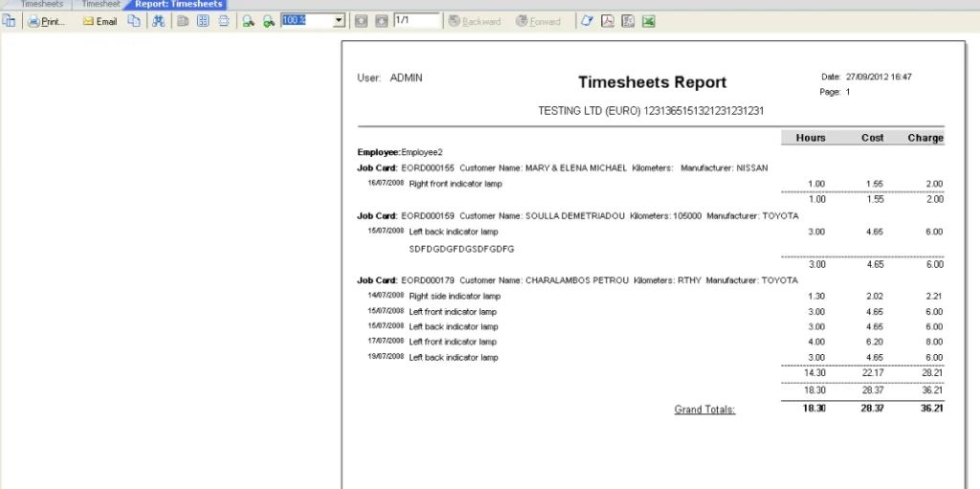
Task: Open the binoculars find tool
Action: 159,21
